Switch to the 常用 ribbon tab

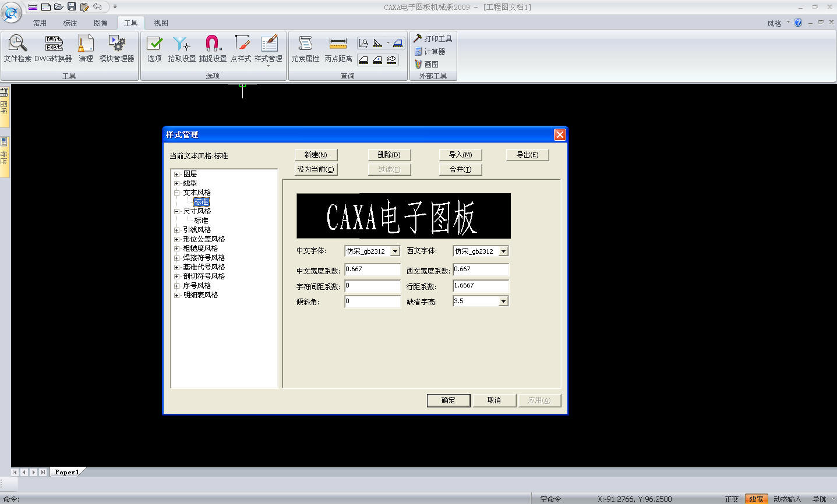[x=40, y=23]
